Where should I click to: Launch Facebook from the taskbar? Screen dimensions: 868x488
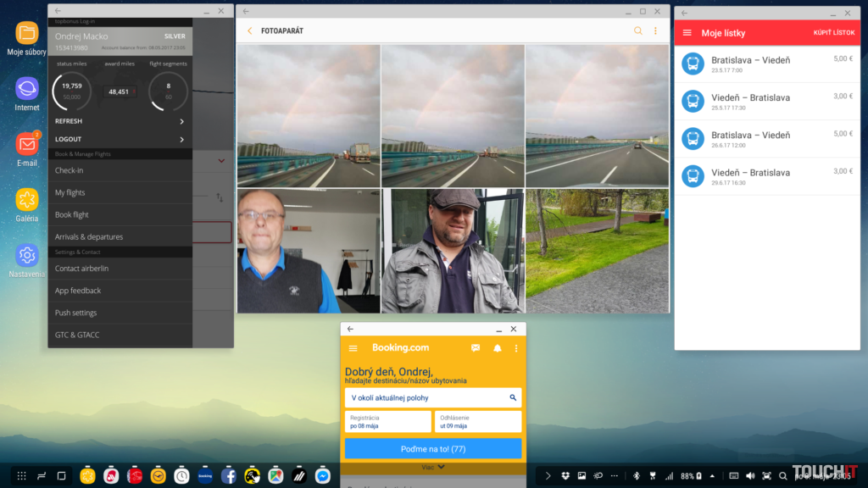(x=229, y=476)
